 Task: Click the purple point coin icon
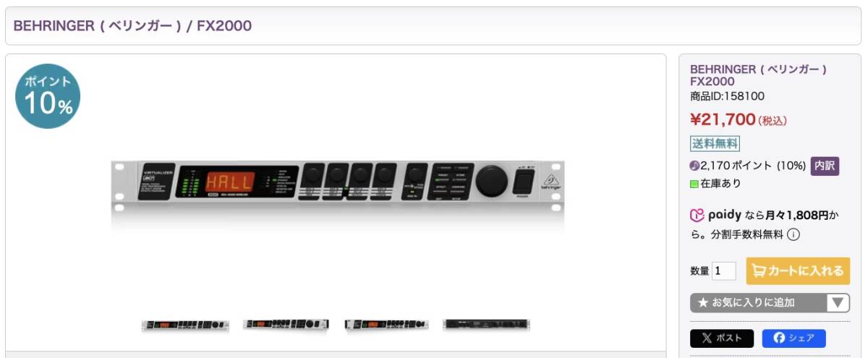[x=695, y=166]
